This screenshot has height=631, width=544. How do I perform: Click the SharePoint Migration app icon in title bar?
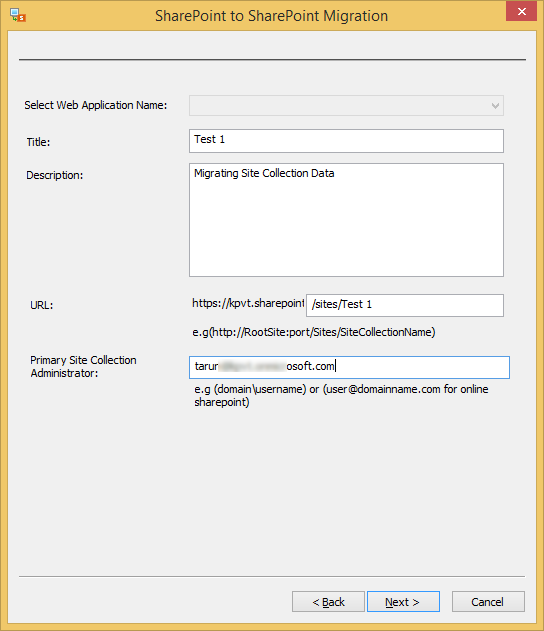tap(18, 15)
